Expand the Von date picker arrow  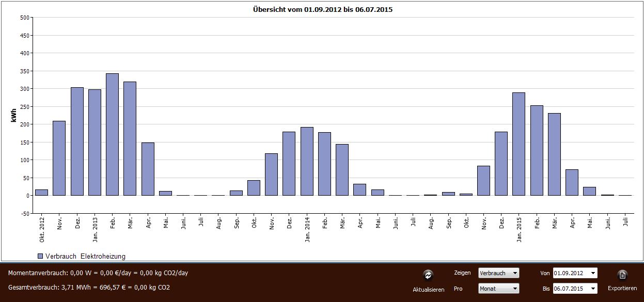[592, 273]
